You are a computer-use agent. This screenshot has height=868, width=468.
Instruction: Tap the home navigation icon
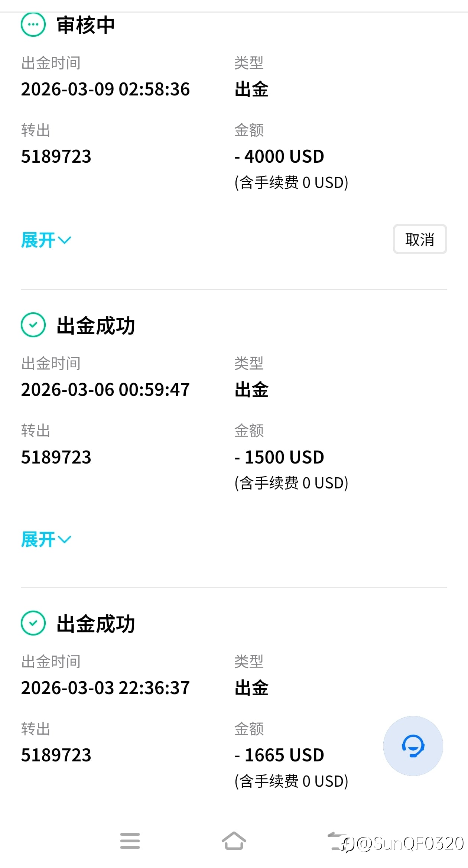(x=234, y=841)
